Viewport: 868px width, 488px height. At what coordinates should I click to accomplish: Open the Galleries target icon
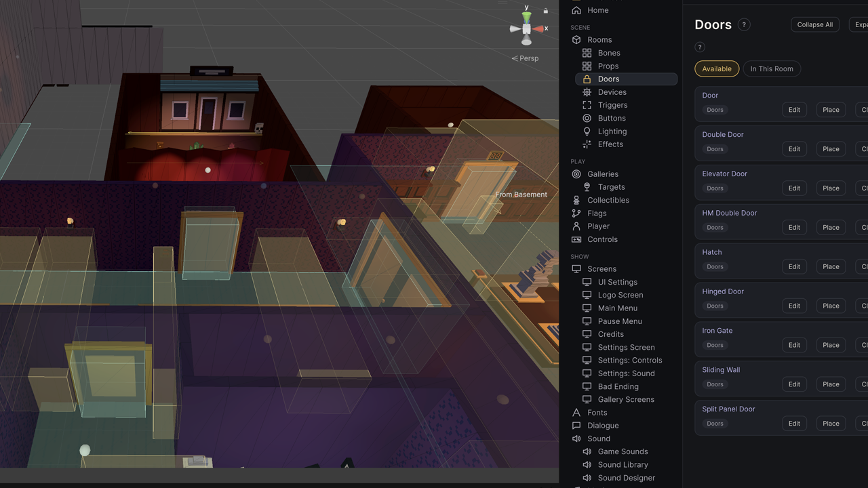pyautogui.click(x=576, y=174)
